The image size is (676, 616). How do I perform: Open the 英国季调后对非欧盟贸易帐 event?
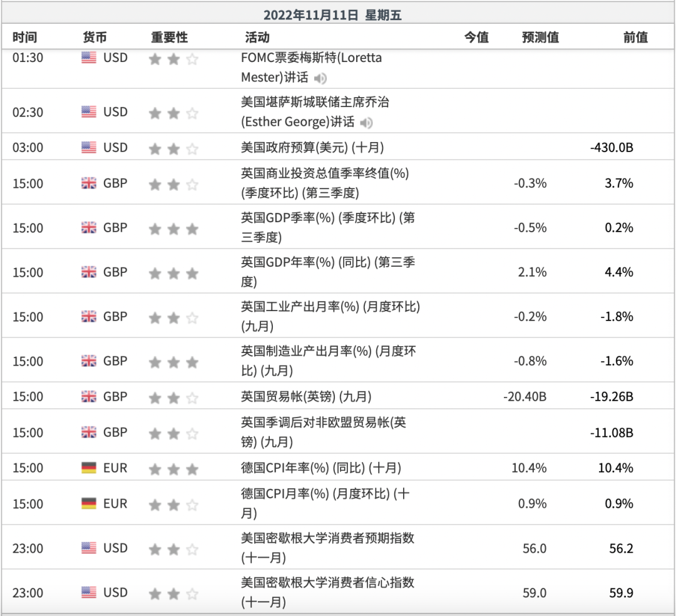coord(324,432)
